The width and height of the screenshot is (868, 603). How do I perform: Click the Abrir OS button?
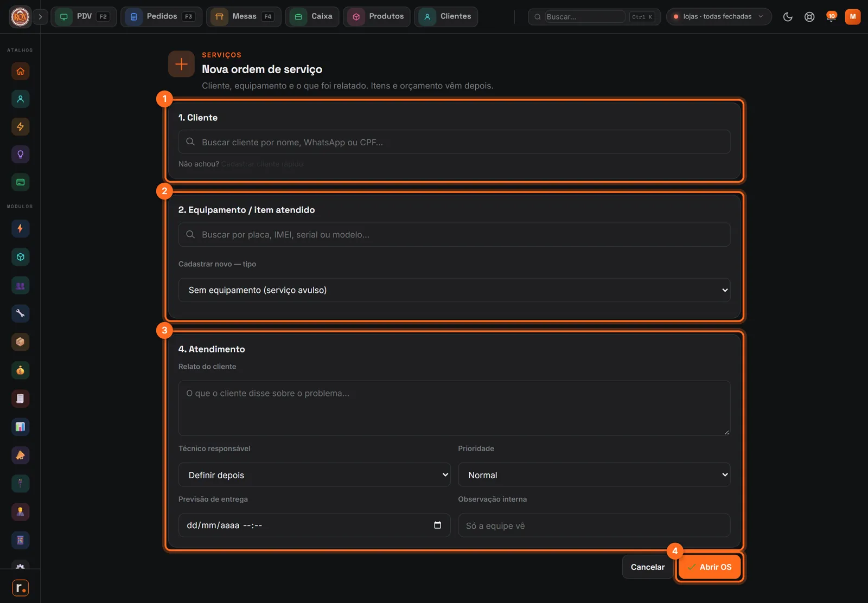pos(710,567)
